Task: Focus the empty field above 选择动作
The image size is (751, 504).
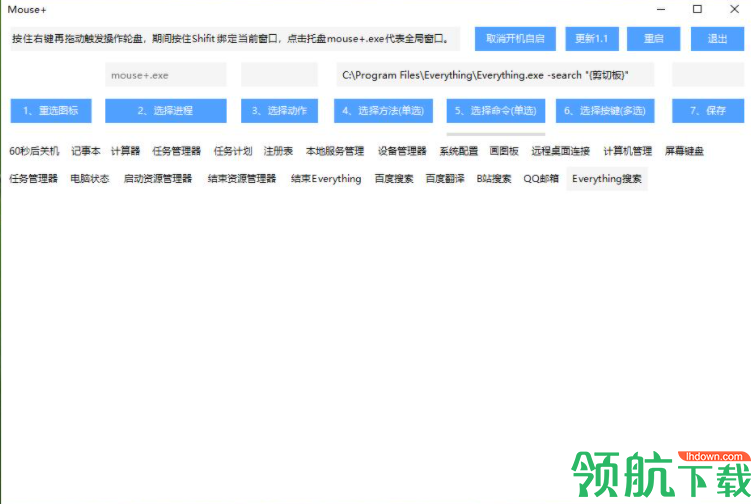Action: [x=279, y=75]
